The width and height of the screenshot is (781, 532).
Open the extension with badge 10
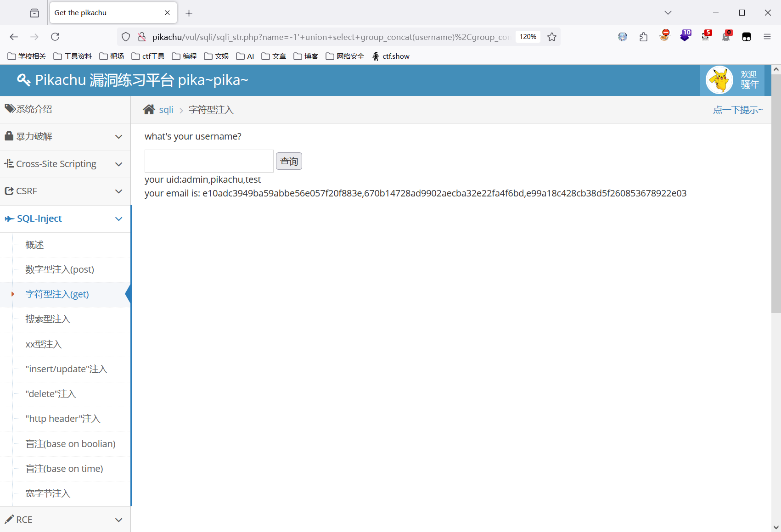click(685, 36)
